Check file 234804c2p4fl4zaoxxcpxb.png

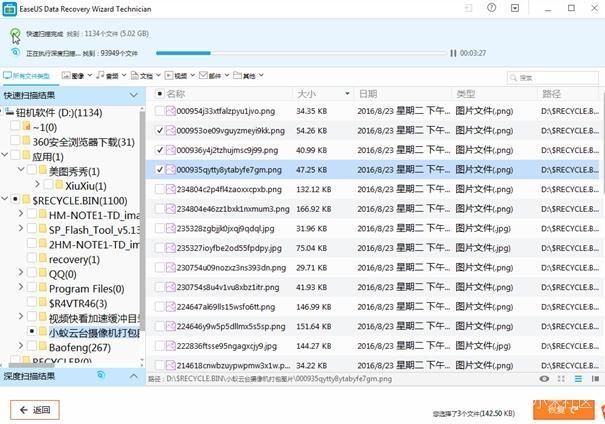[x=159, y=189]
